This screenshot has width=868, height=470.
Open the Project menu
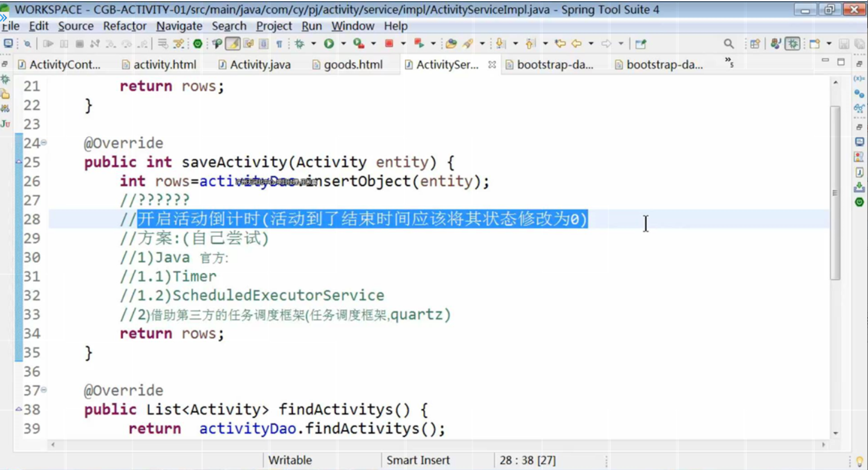(274, 26)
